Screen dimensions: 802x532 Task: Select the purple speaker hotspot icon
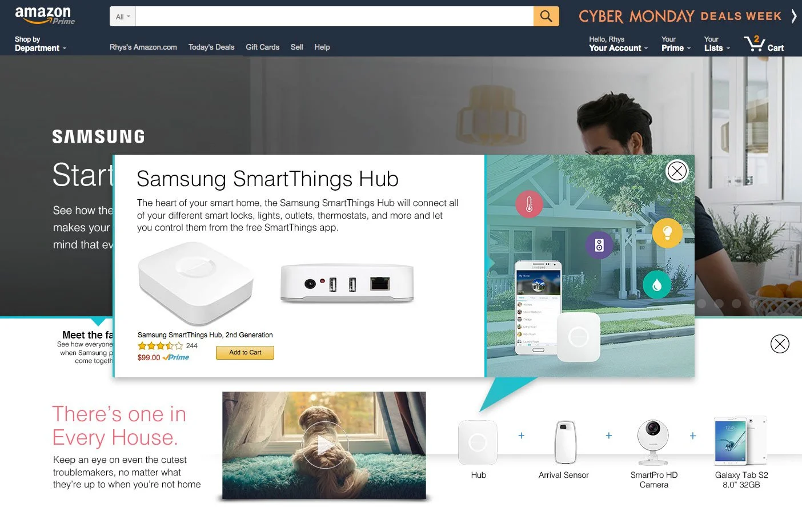tap(599, 245)
